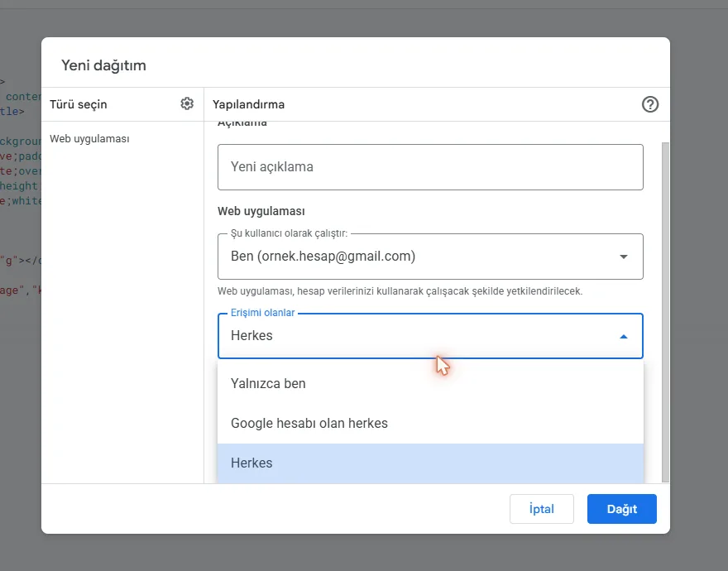Click the Yapılandırma section heading

tap(248, 104)
